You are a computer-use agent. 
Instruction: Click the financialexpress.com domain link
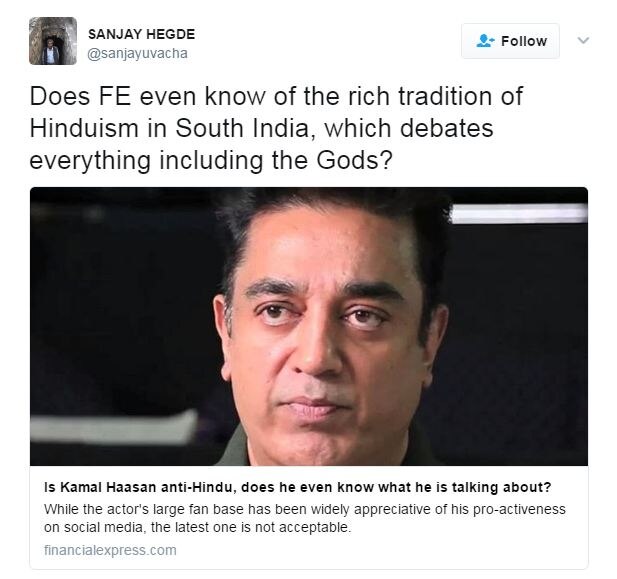pyautogui.click(x=110, y=550)
